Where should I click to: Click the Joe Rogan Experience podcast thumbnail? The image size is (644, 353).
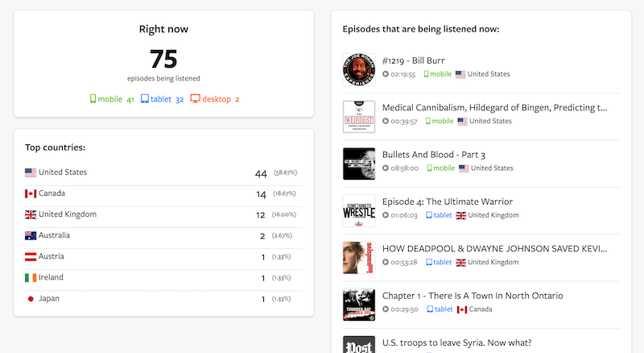tap(359, 69)
